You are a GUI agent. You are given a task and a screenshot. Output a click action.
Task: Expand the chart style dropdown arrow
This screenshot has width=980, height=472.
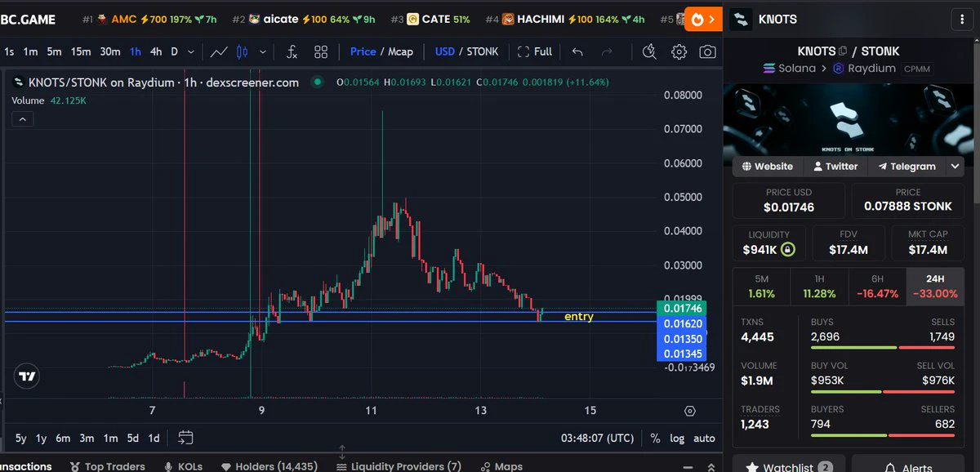261,51
